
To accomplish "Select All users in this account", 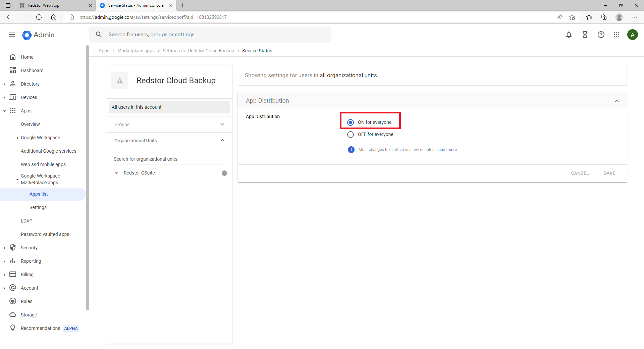I will [169, 107].
